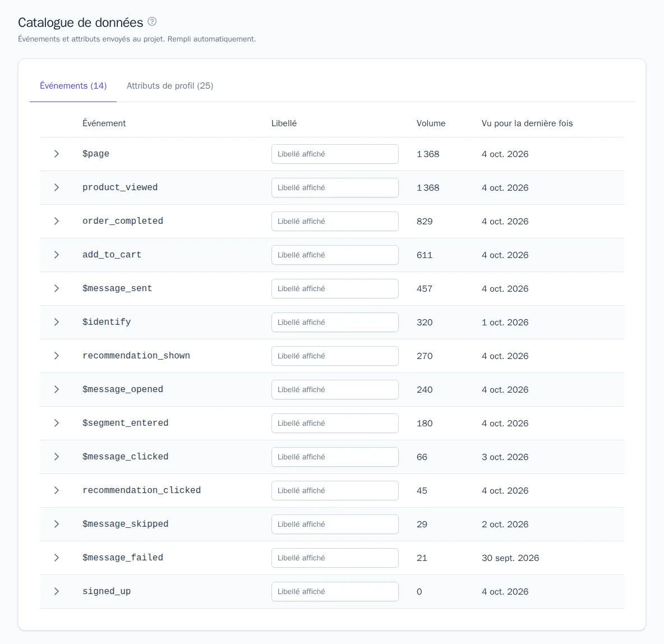Focus the label field for $message_opened
The image size is (664, 644).
(x=335, y=389)
